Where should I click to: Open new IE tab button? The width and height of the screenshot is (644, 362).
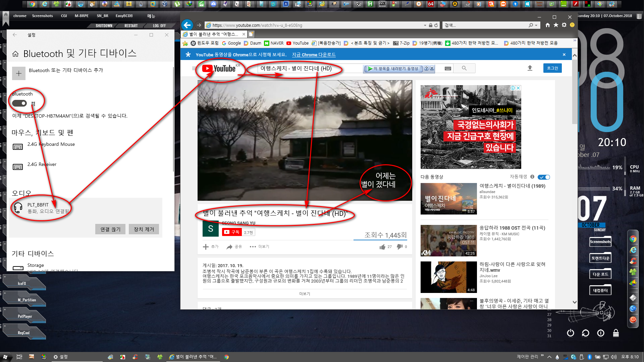[251, 34]
